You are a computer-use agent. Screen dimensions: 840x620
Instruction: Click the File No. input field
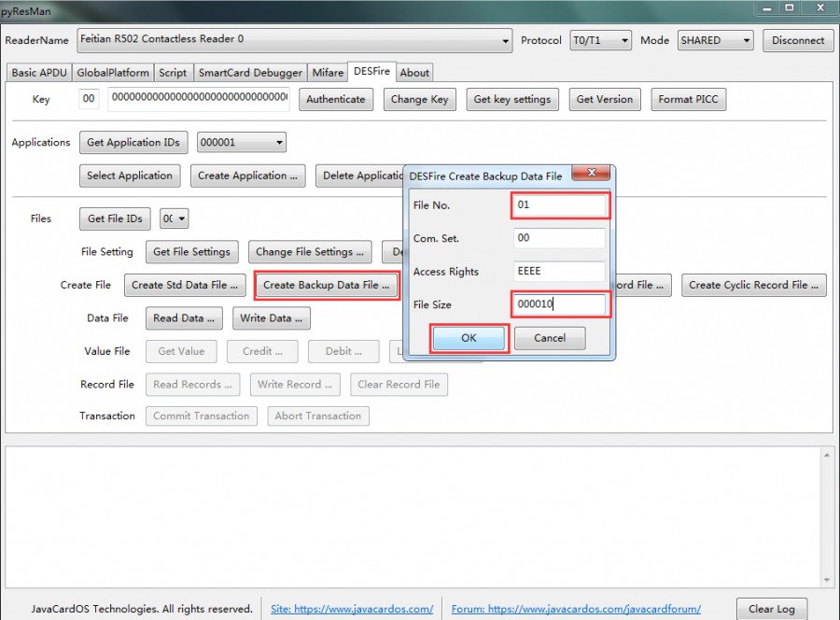[559, 204]
